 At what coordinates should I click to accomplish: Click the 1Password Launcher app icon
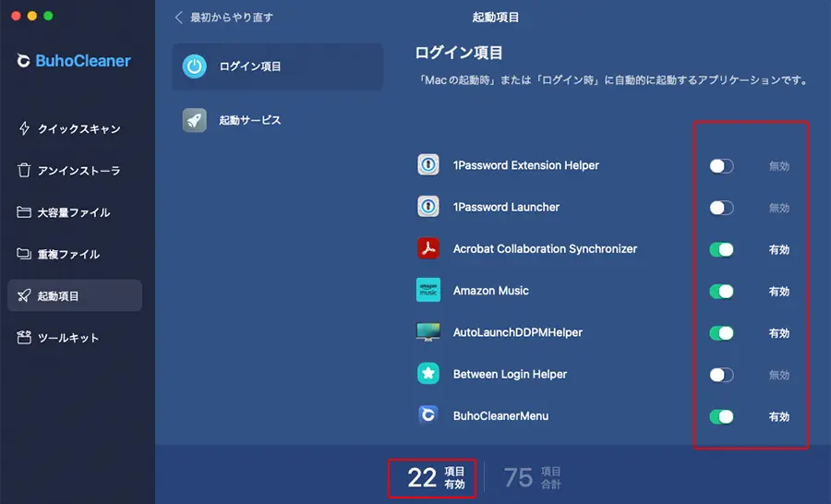tap(428, 207)
